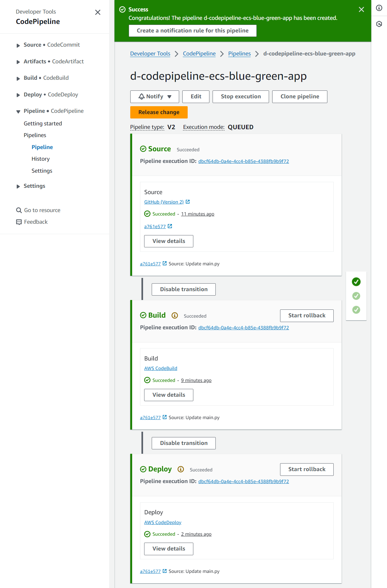Click the external link icon beside GitHub (Version 2)
The image size is (387, 588).
coord(188,202)
